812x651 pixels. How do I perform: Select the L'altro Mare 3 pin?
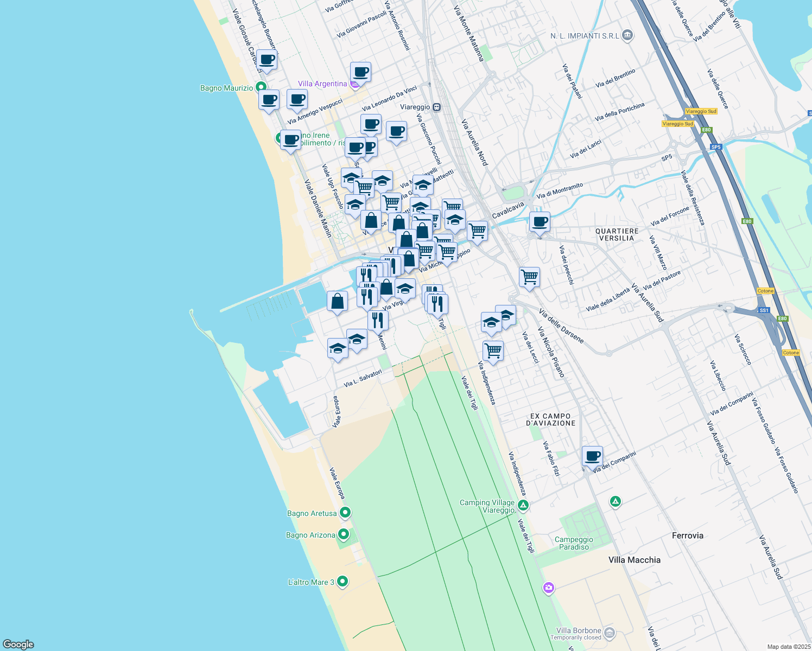(x=342, y=582)
